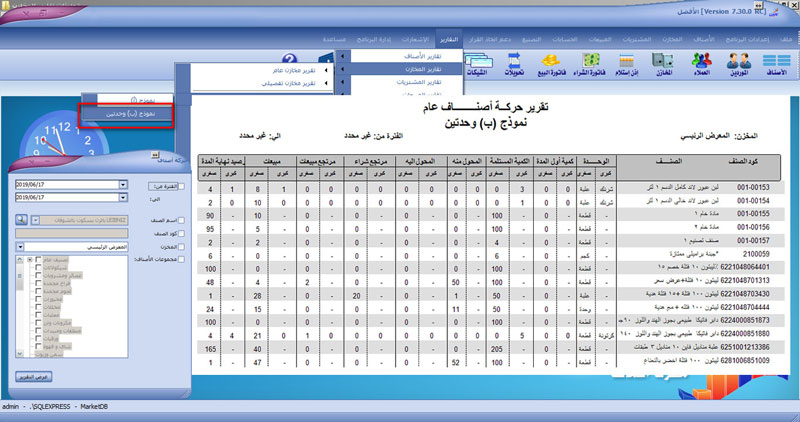Open the first date picker dropdown arrow
Viewport: 800px width, 422px height.
click(x=123, y=185)
